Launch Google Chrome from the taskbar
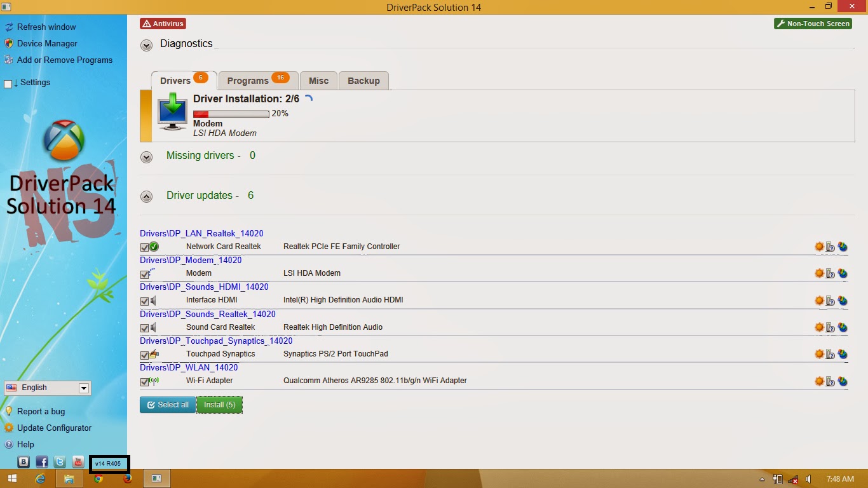 click(x=98, y=478)
